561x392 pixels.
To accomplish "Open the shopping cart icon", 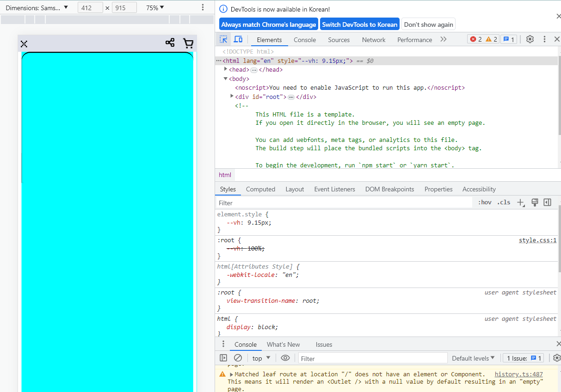I will (188, 43).
